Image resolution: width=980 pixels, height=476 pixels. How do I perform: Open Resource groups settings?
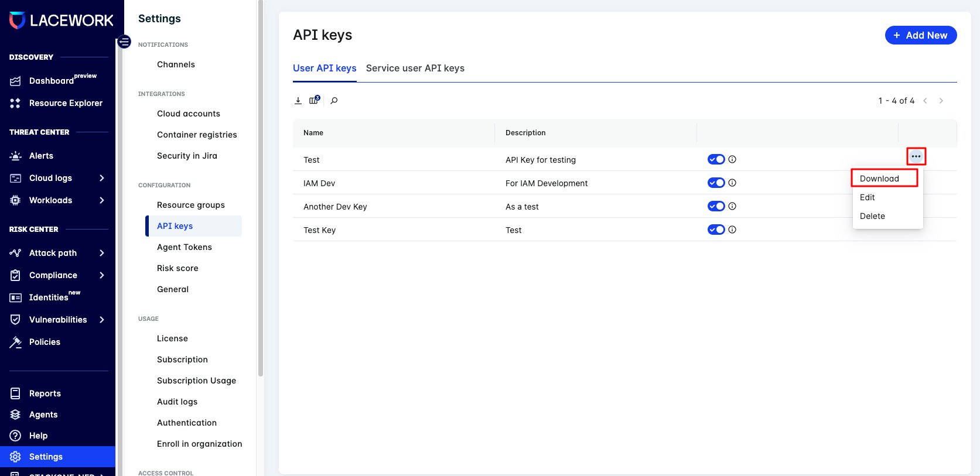191,205
